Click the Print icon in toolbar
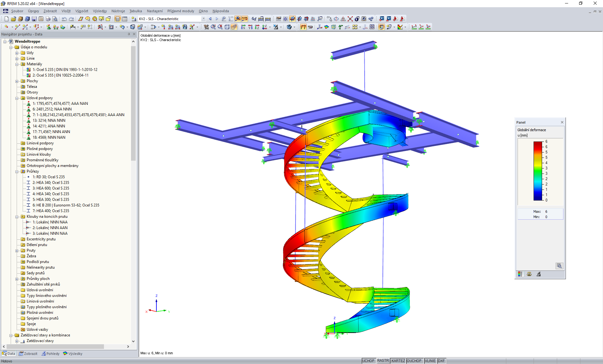The height and width of the screenshot is (364, 603). (48, 19)
